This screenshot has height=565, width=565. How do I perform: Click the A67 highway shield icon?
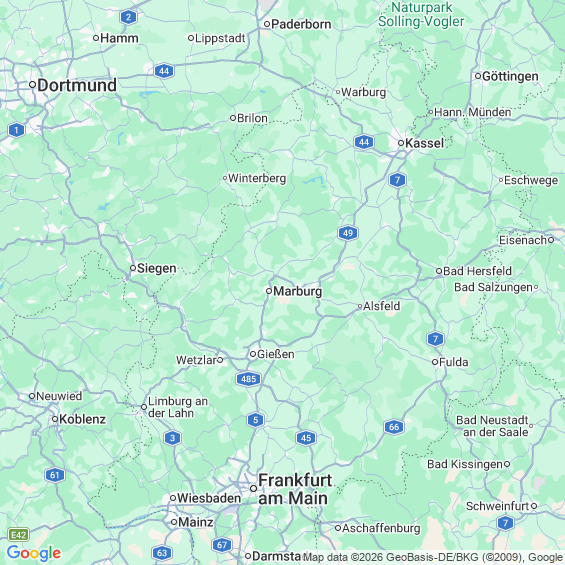pos(222,545)
